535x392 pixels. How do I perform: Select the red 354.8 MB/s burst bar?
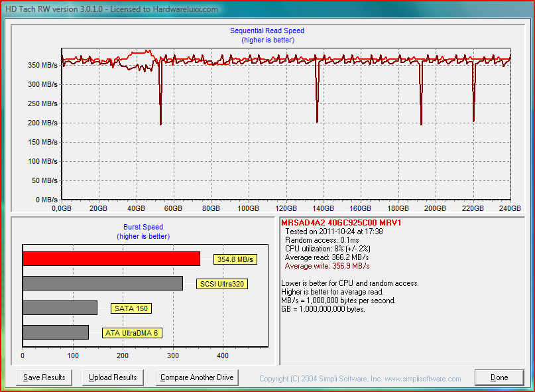point(111,259)
